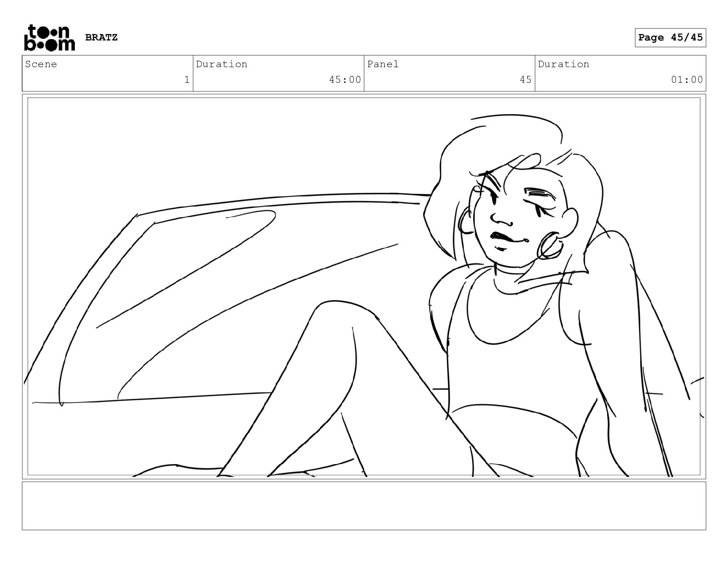The image size is (728, 563).
Task: Click the scene number 1 value
Action: [187, 80]
